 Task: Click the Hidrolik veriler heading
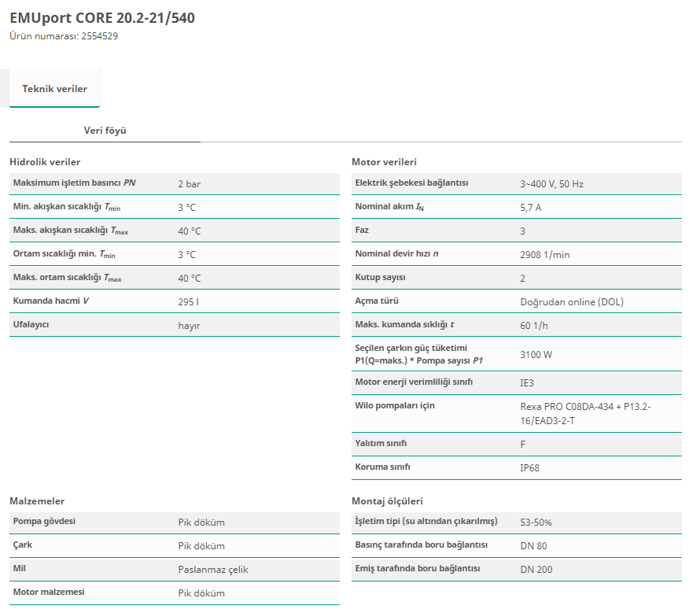pyautogui.click(x=45, y=162)
